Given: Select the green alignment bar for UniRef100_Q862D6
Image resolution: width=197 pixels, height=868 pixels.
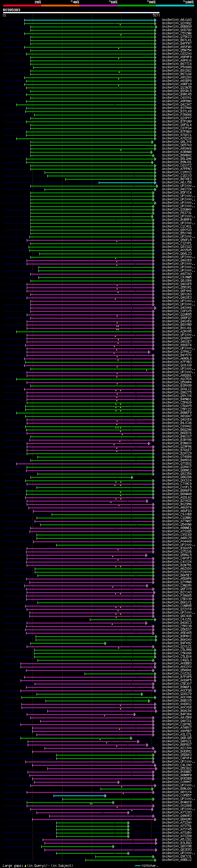Looking at the screenshot, I should (81, 477).
